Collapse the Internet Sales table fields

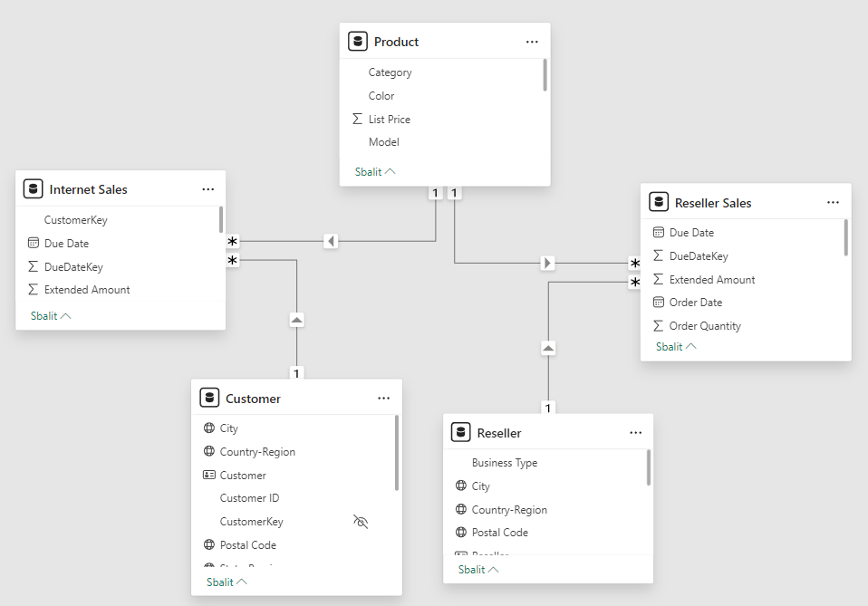[51, 316]
